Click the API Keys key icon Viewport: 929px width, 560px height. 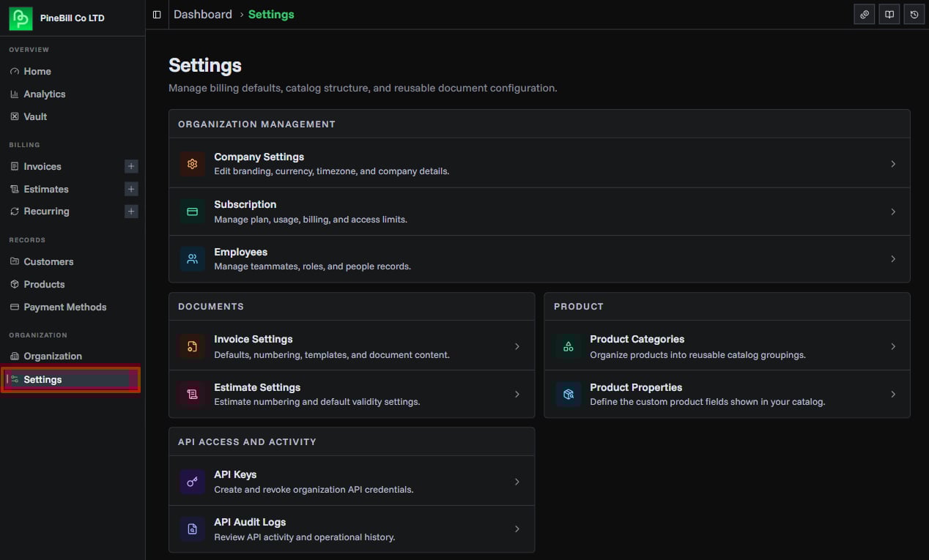pyautogui.click(x=193, y=482)
